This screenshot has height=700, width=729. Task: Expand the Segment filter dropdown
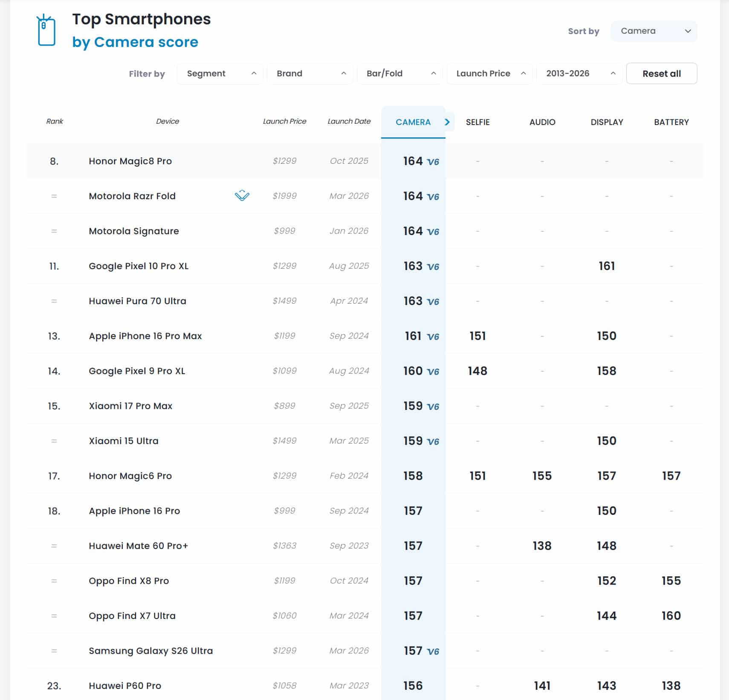pyautogui.click(x=220, y=73)
